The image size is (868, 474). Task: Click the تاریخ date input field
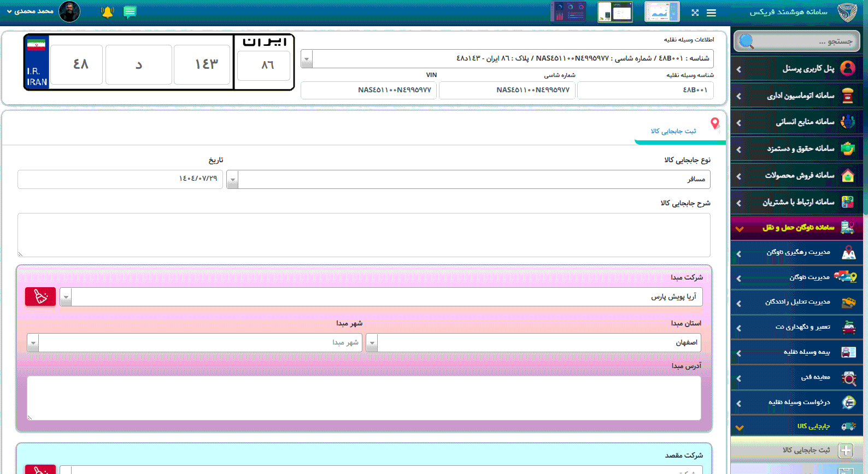(120, 179)
